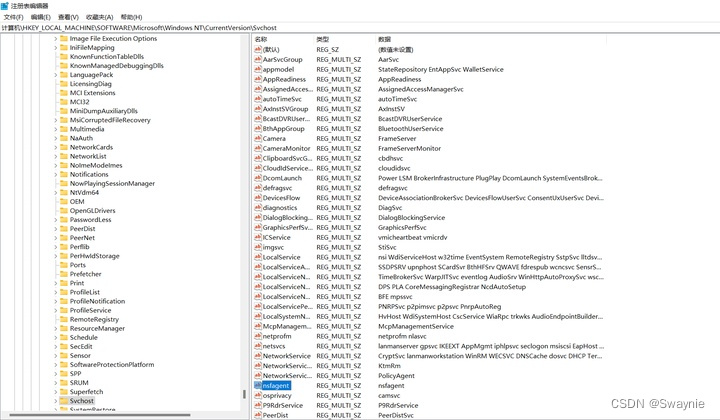Select the Superfetch registry key
720x420 pixels.
pyautogui.click(x=86, y=392)
